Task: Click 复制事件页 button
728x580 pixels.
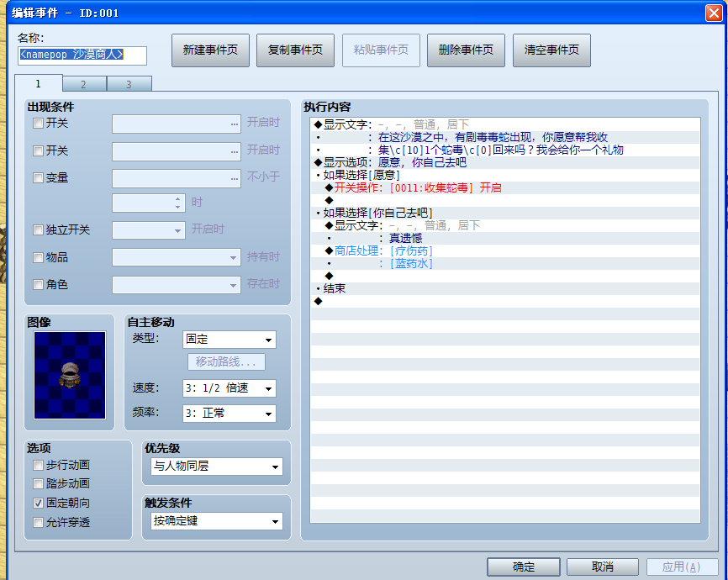Action: pos(295,50)
